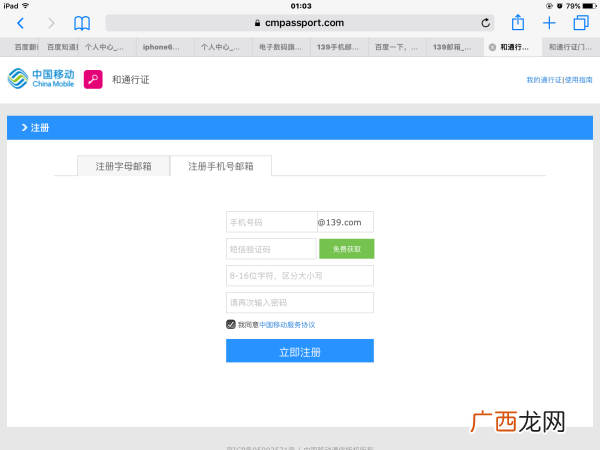Click the 注册 header in the blue bar

40,128
